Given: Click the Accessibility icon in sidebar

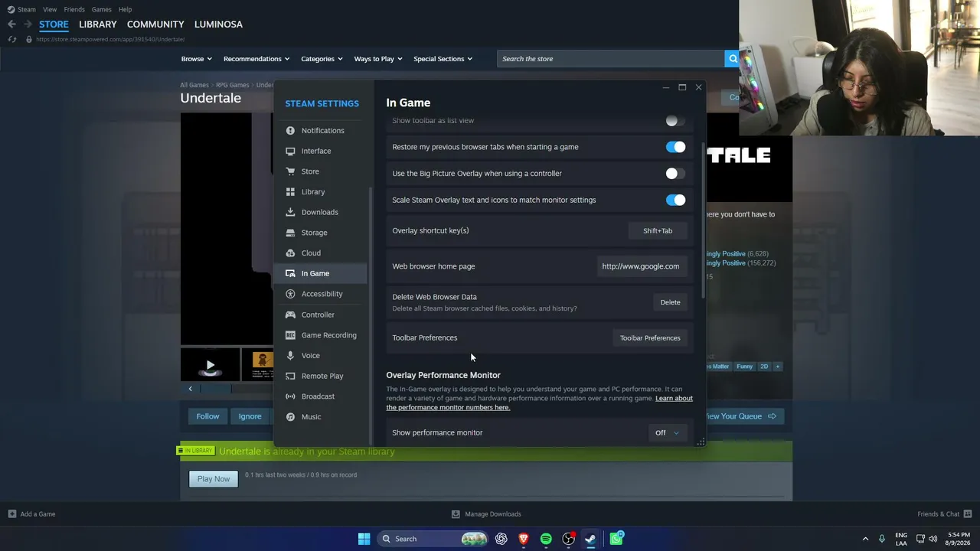Looking at the screenshot, I should coord(290,294).
